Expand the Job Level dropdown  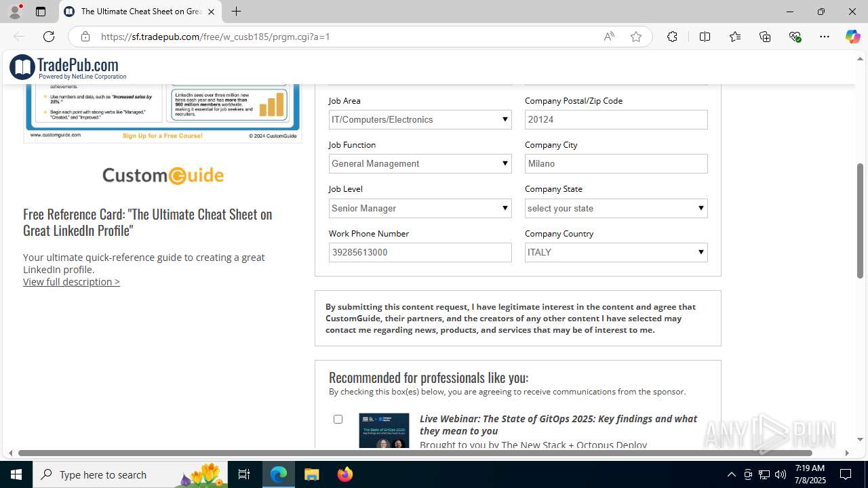pos(420,208)
